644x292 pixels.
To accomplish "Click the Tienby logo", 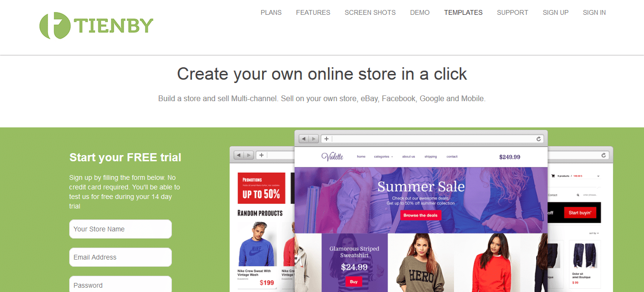I will (x=96, y=25).
